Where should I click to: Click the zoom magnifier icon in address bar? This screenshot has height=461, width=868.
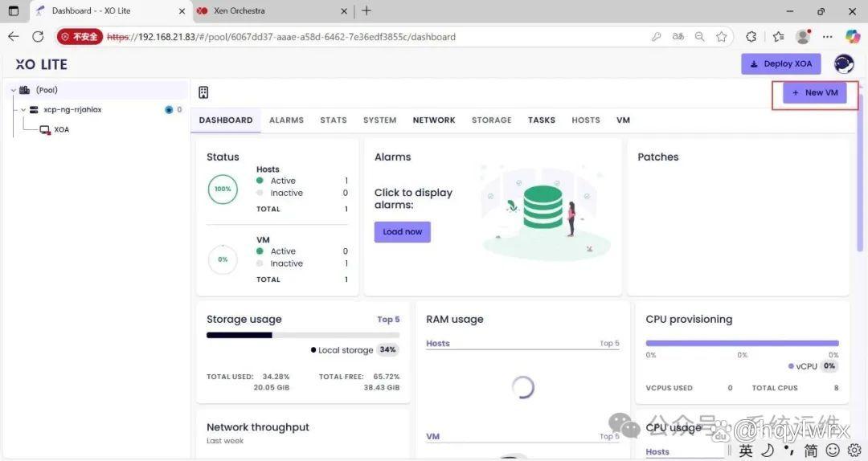[700, 36]
